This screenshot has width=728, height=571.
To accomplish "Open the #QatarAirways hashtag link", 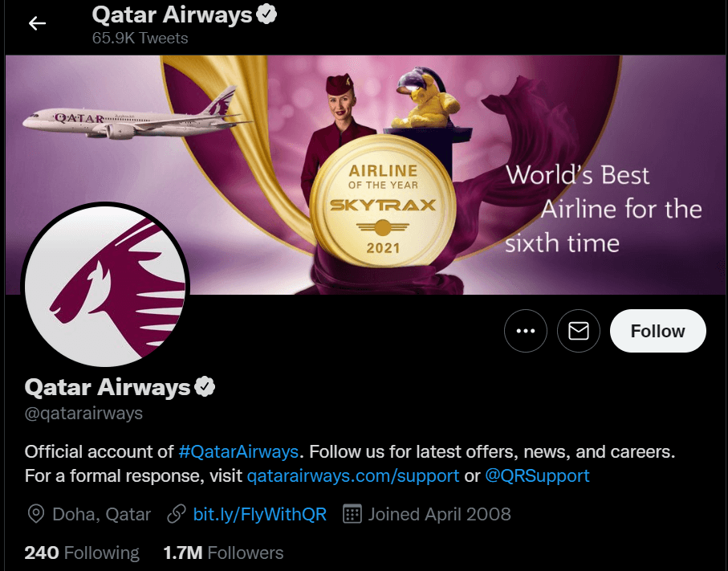I will pos(238,451).
